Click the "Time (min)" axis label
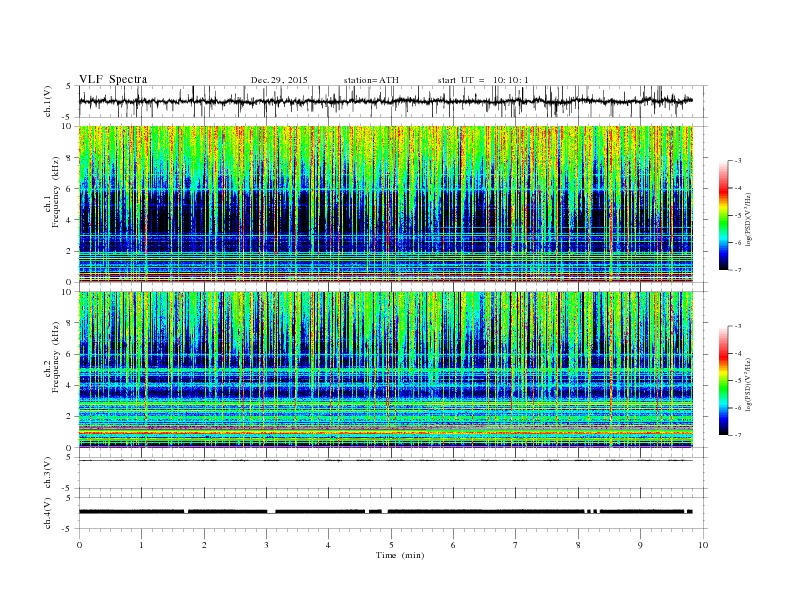Screen dimensions: 792x612 click(400, 555)
